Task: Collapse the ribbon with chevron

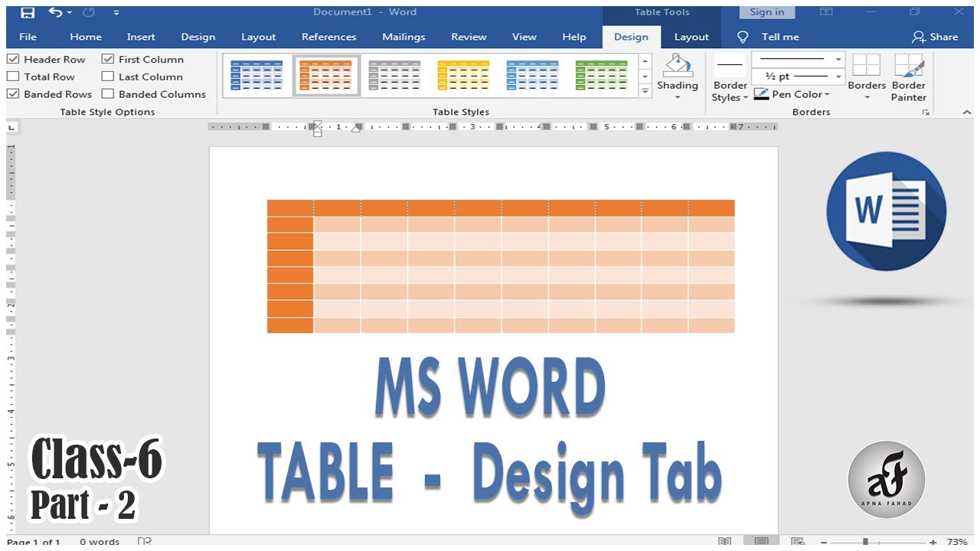Action: (966, 112)
